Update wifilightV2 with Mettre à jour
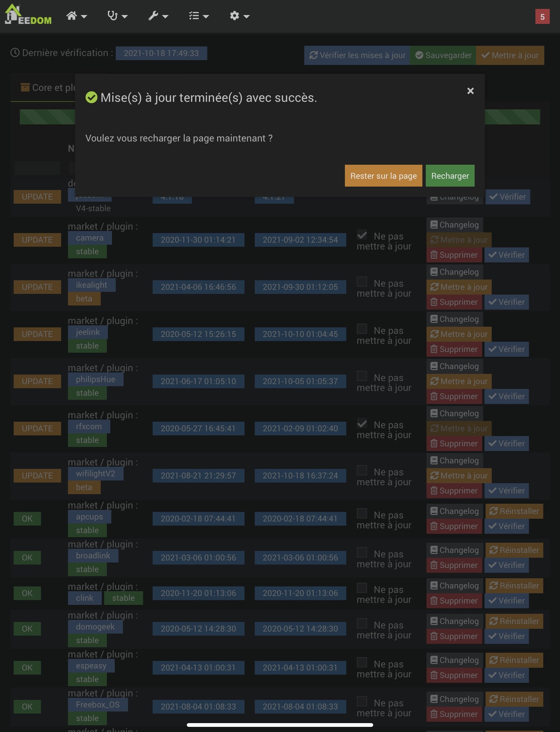 coord(459,476)
